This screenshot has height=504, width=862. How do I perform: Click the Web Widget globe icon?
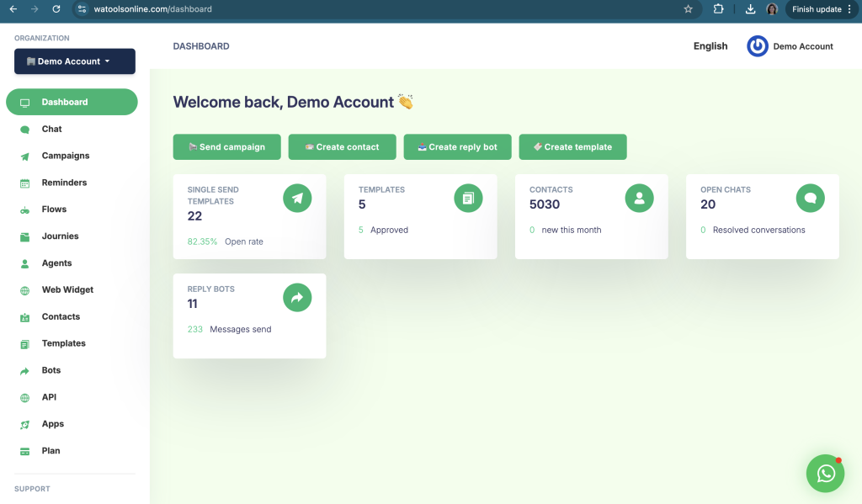tap(24, 291)
